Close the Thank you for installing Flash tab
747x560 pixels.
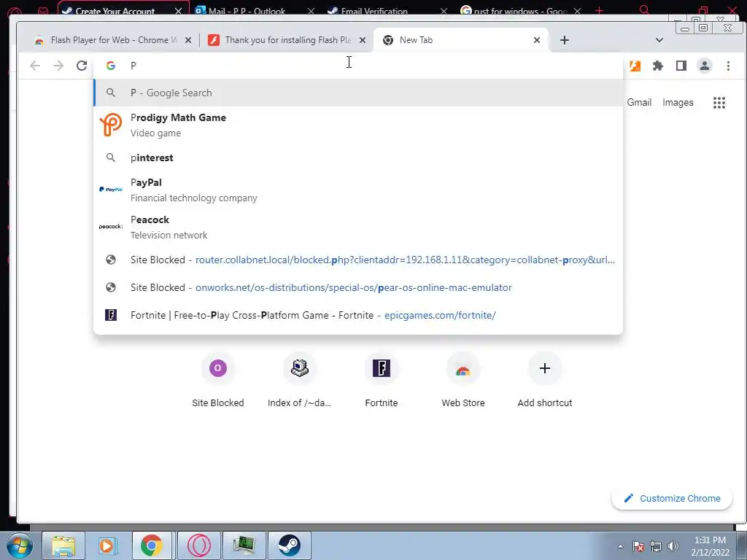[363, 40]
